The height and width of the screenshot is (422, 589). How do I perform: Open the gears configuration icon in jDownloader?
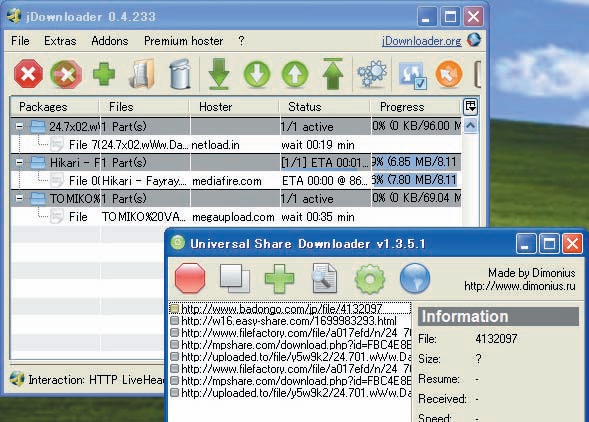(x=372, y=74)
